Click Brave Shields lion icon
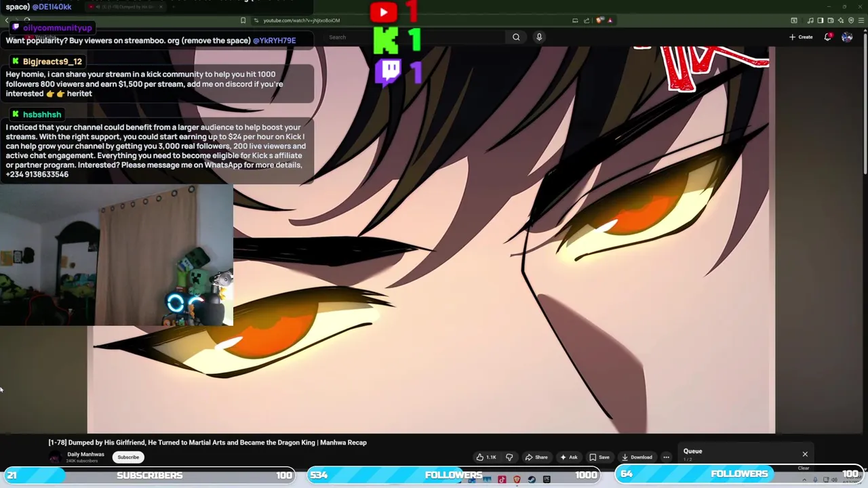868x488 pixels. click(x=600, y=20)
